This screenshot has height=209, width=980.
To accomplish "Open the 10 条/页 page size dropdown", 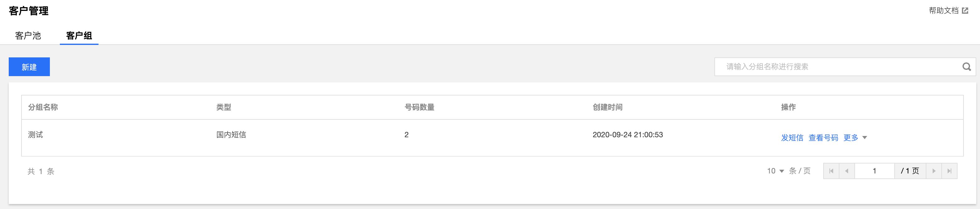I will tap(775, 171).
